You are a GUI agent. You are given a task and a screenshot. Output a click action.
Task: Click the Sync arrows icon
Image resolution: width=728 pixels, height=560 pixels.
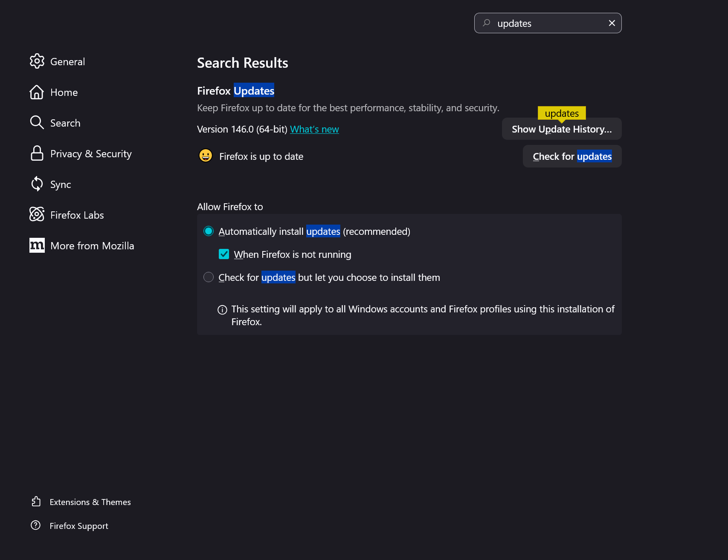37,184
